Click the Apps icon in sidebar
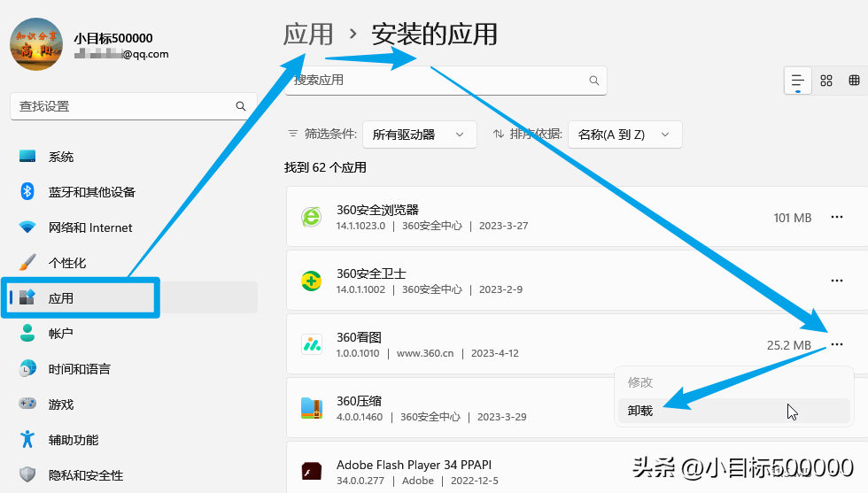This screenshot has height=493, width=868. click(27, 297)
